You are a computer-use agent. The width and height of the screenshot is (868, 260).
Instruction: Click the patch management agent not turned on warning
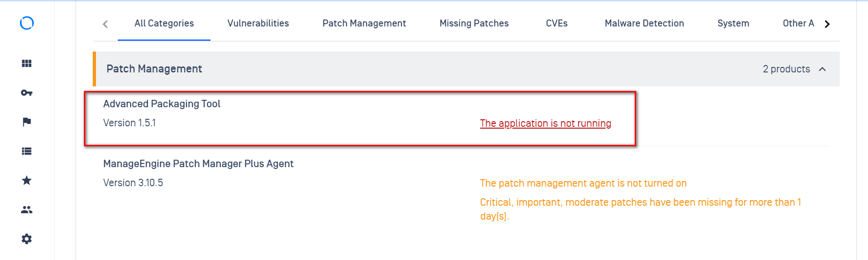coord(583,183)
